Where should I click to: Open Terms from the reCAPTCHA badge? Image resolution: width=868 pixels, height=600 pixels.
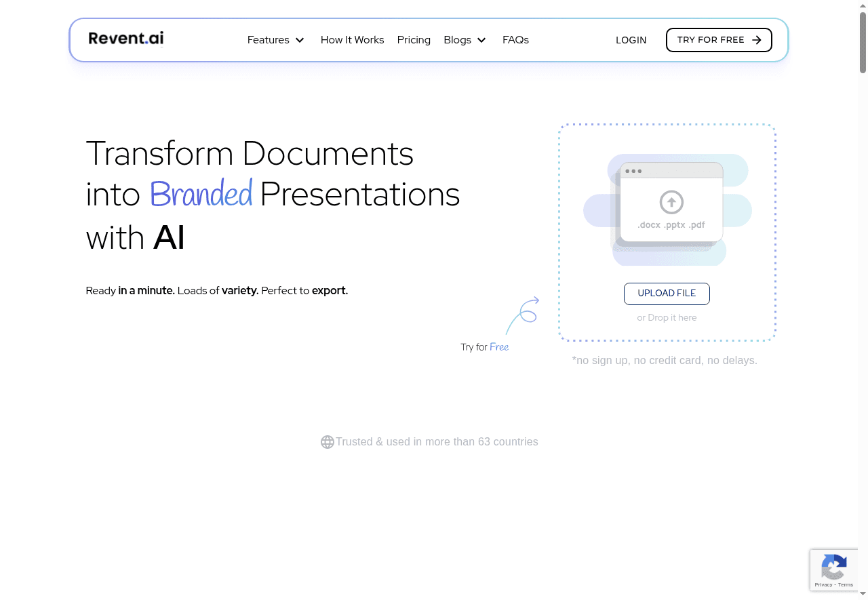846,585
